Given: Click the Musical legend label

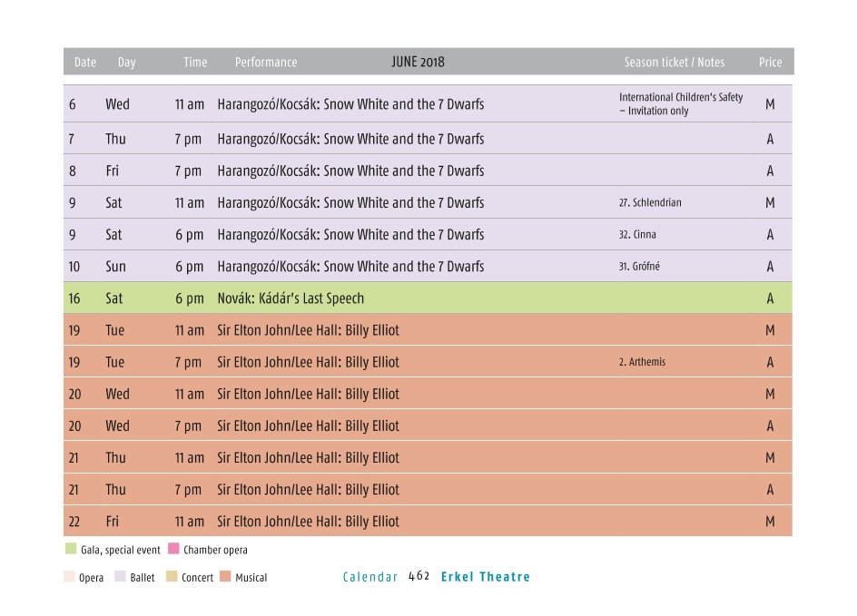Looking at the screenshot, I should coord(251,577).
